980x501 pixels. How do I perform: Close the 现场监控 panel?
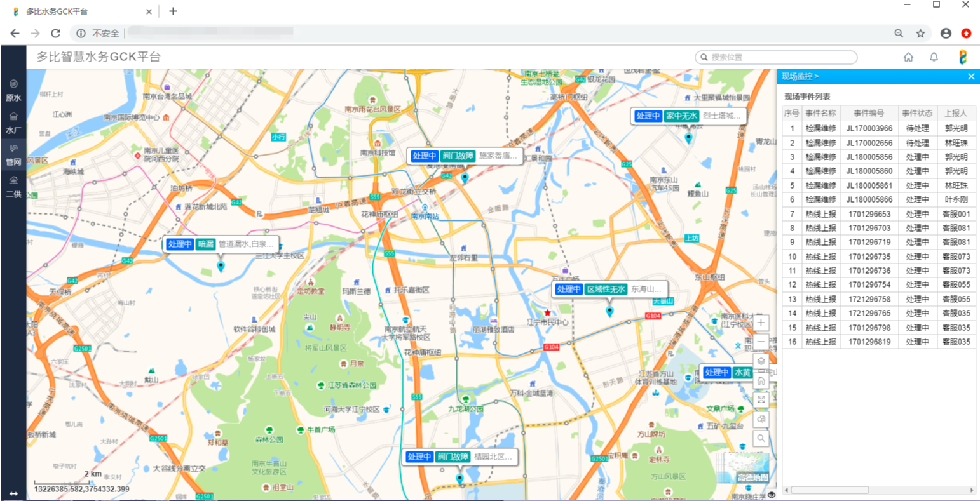tap(970, 76)
